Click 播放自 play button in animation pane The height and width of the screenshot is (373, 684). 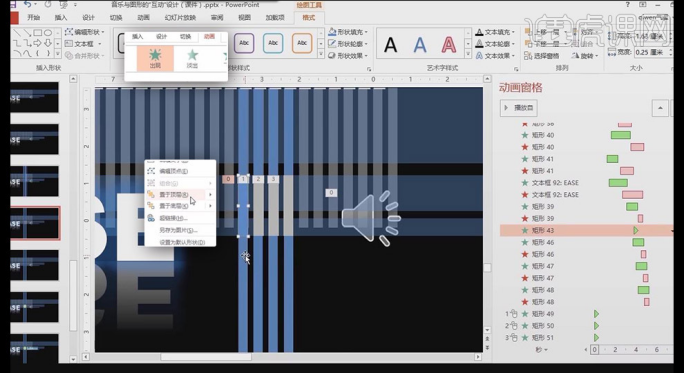pos(519,108)
